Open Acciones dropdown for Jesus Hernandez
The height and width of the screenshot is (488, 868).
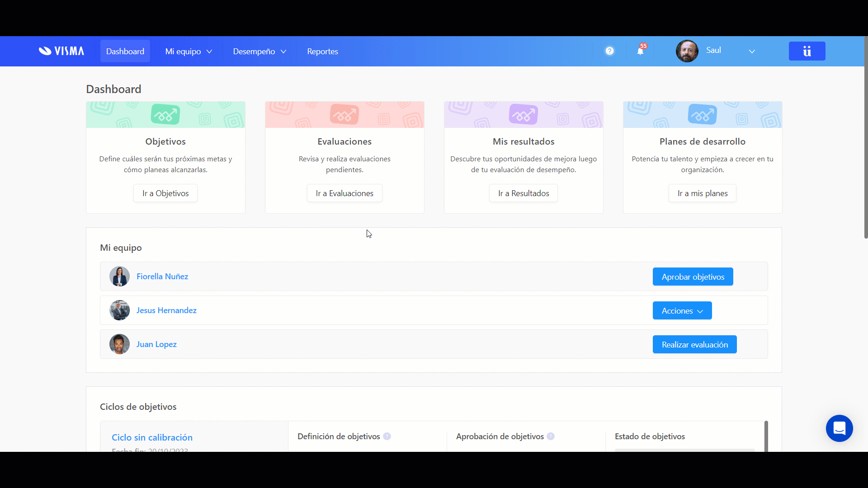click(x=682, y=311)
